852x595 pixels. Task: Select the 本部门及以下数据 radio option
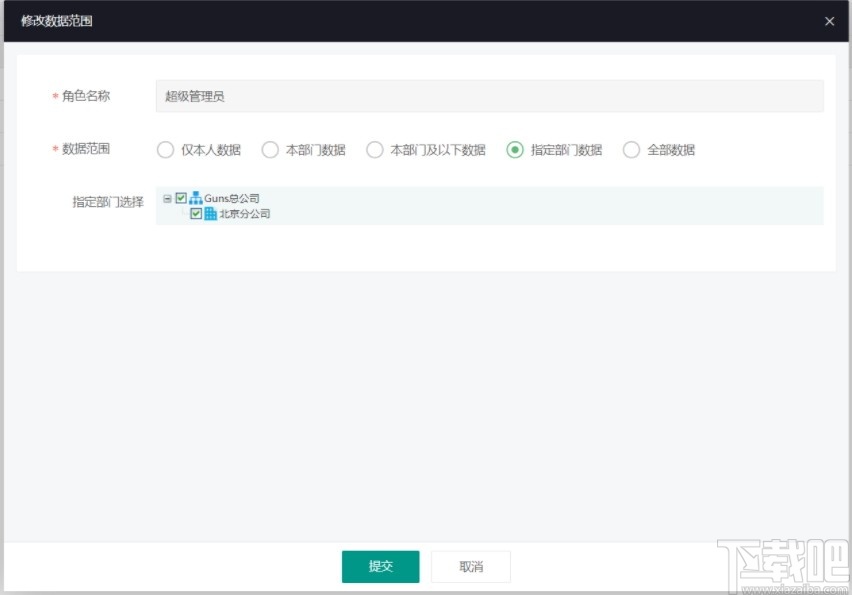coord(374,149)
